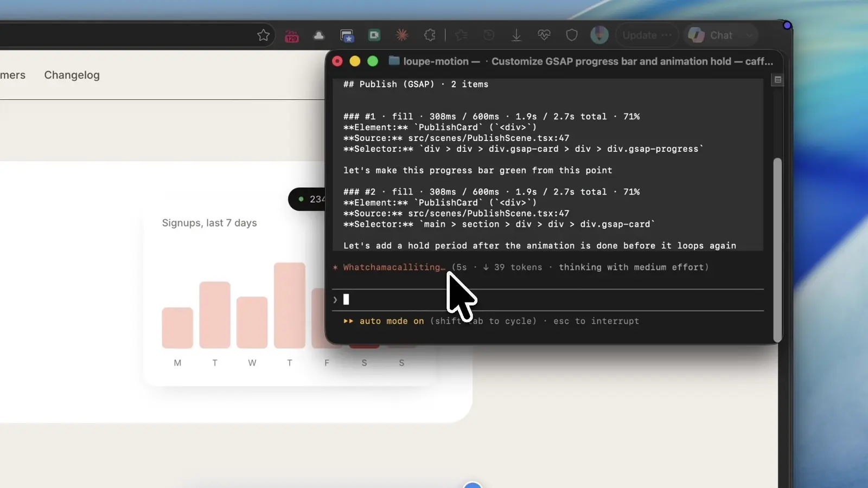Viewport: 868px width, 488px height.
Task: Click 'auto mode on' status text
Action: pyautogui.click(x=392, y=321)
